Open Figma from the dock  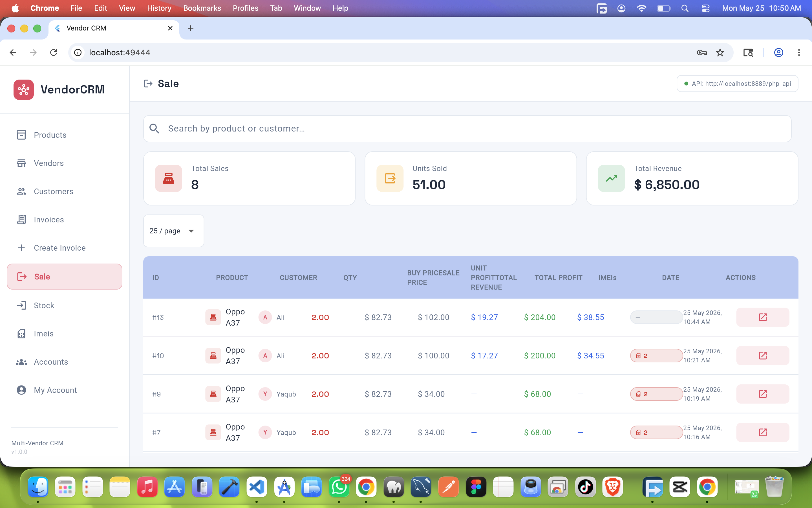click(x=476, y=487)
